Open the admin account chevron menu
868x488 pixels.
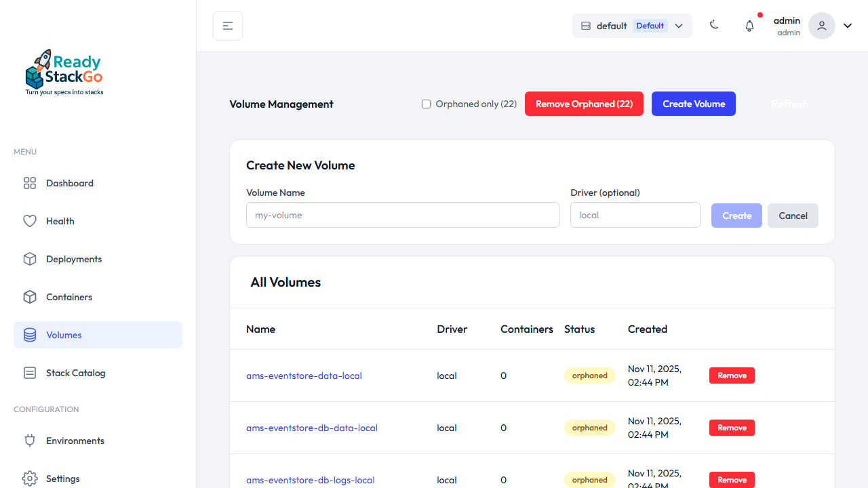(x=847, y=25)
